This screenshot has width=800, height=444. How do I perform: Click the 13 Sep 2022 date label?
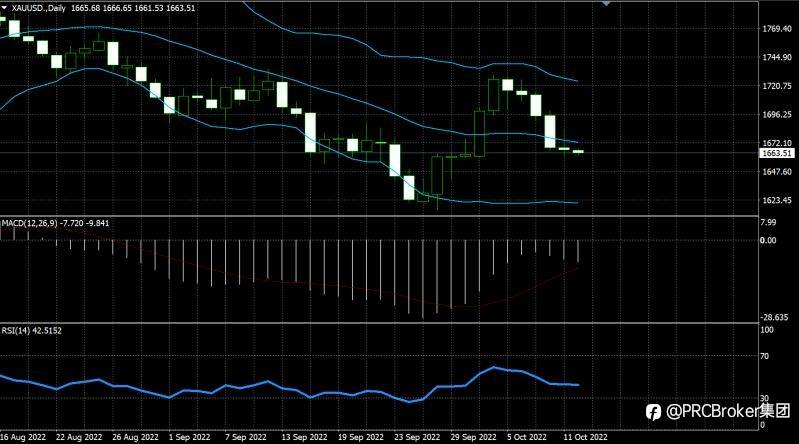click(304, 437)
